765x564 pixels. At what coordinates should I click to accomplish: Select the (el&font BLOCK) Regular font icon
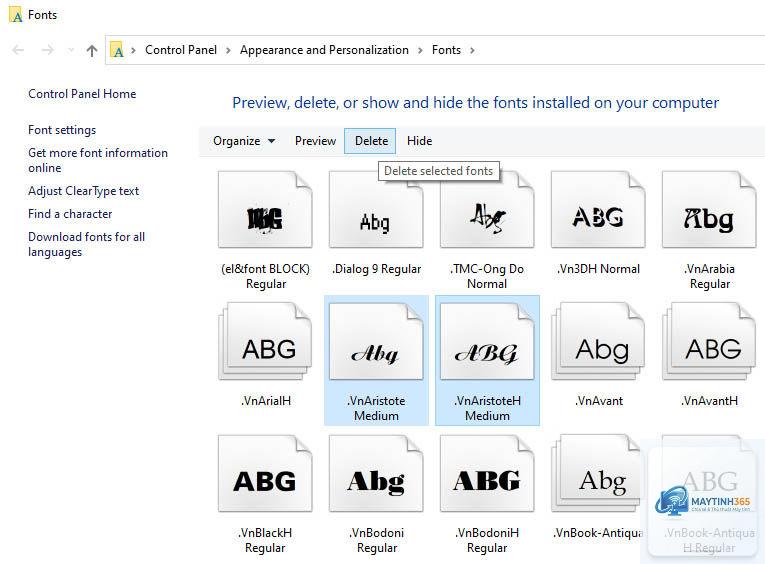point(265,210)
